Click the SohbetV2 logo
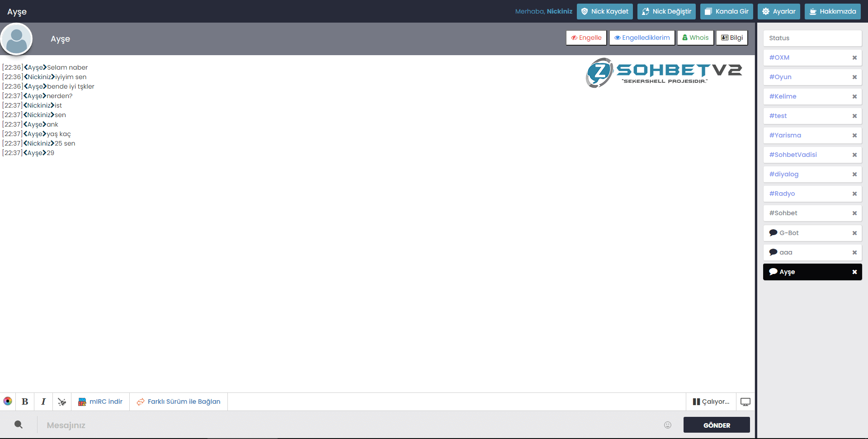 click(664, 72)
